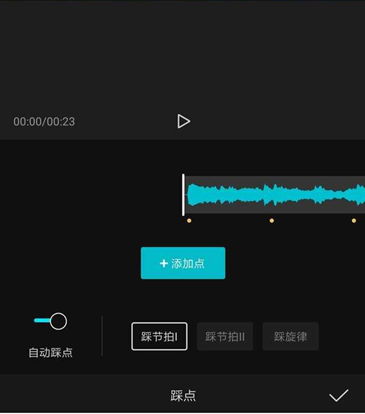Select the second yellow beat marker
This screenshot has width=365, height=414.
[x=272, y=221]
